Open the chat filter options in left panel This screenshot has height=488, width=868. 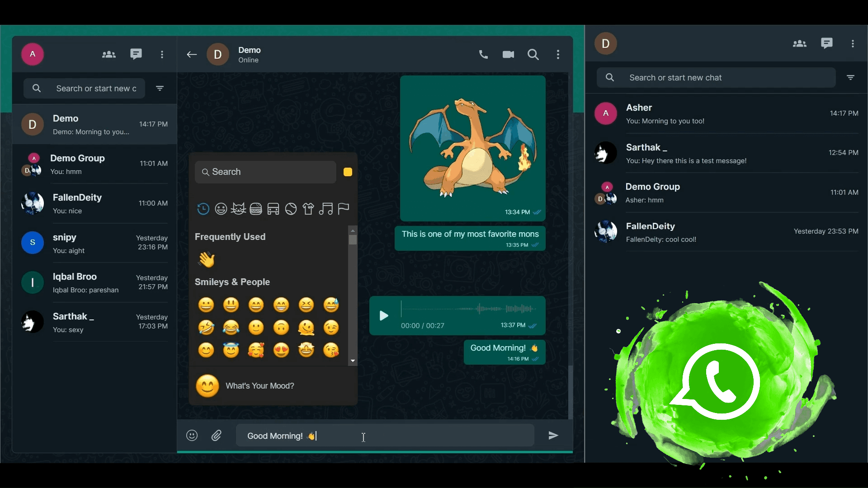[x=159, y=88]
